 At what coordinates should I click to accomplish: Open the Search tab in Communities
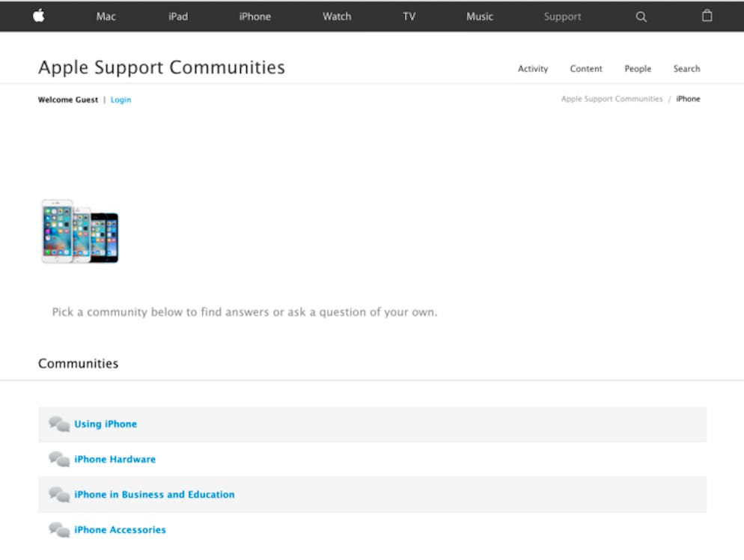tap(686, 69)
